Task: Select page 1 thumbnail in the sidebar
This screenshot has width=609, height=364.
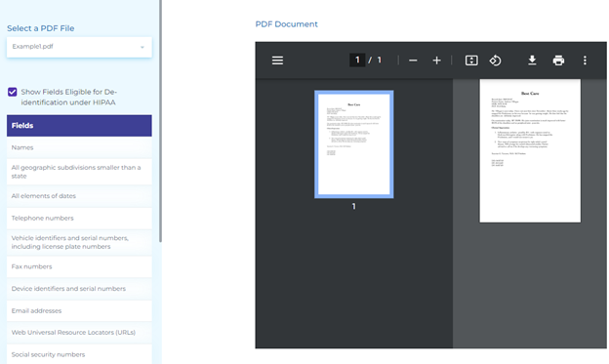Action: (x=354, y=144)
